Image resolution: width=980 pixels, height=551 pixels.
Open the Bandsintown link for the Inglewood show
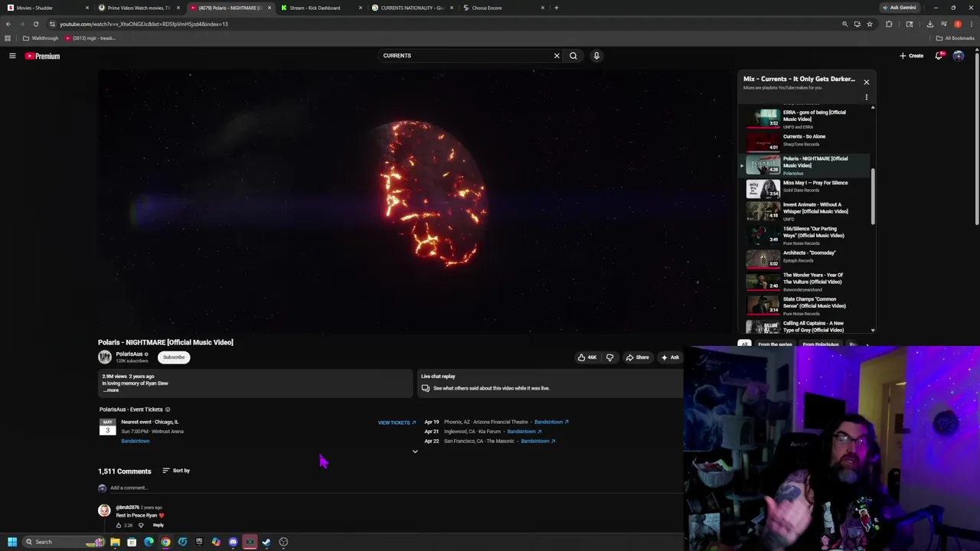(x=524, y=432)
